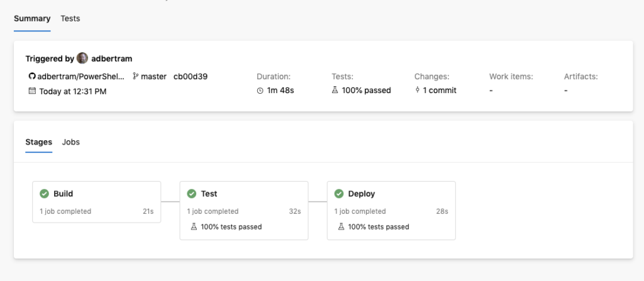The height and width of the screenshot is (281, 644).
Task: Click the flask icon in Deploy stage card
Action: coord(341,226)
